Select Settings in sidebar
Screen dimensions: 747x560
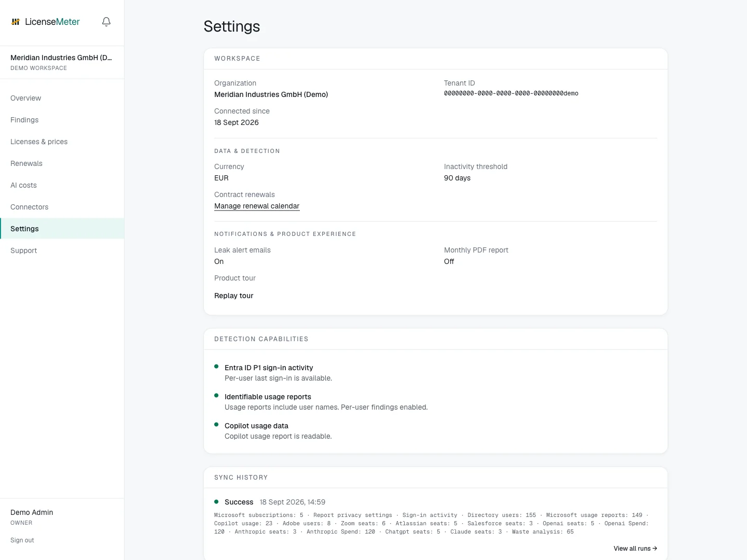coord(62,229)
